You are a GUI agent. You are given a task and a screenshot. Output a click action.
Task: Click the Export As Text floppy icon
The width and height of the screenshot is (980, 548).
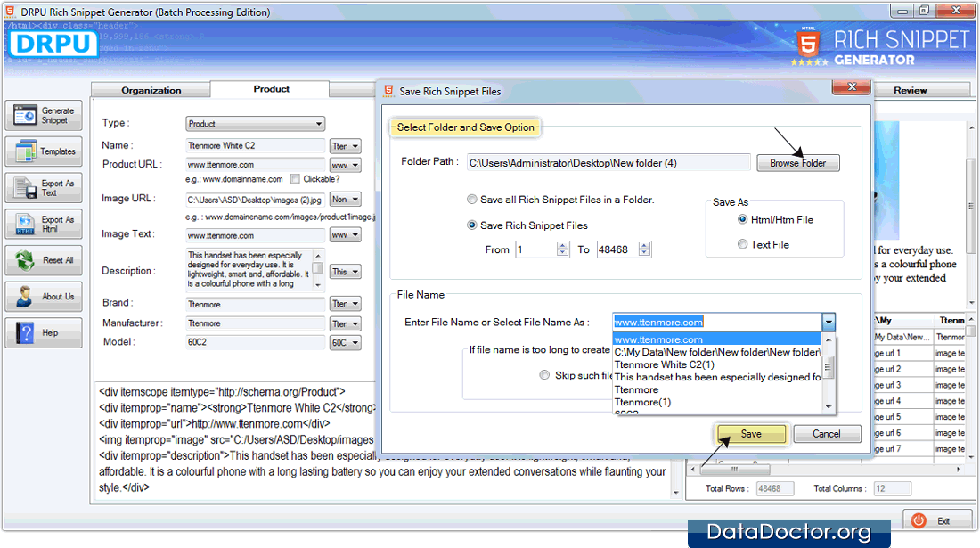click(26, 188)
